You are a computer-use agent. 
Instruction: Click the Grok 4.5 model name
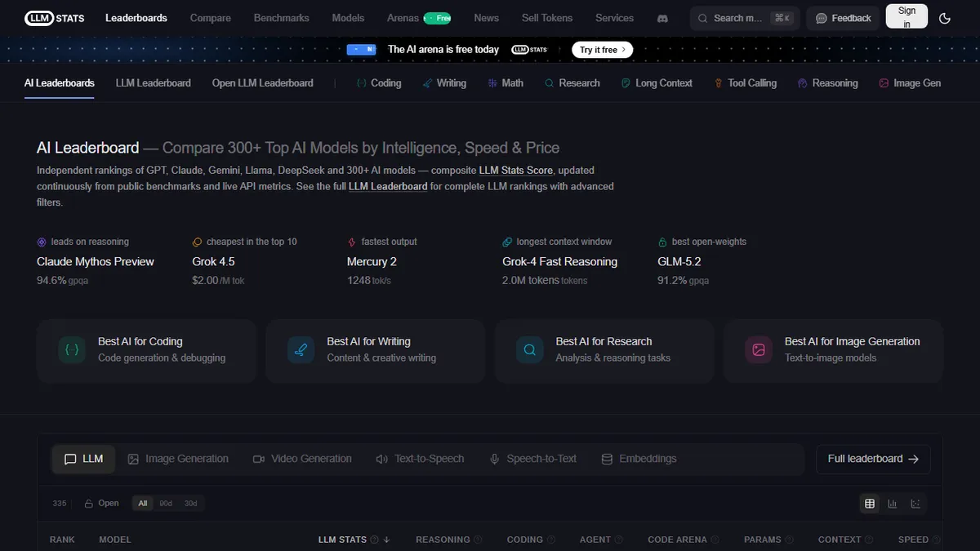tap(213, 262)
